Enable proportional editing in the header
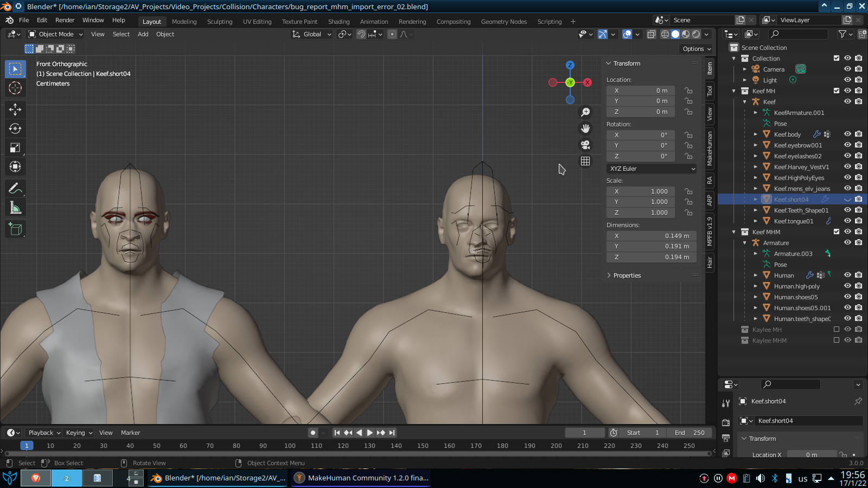 pyautogui.click(x=392, y=34)
